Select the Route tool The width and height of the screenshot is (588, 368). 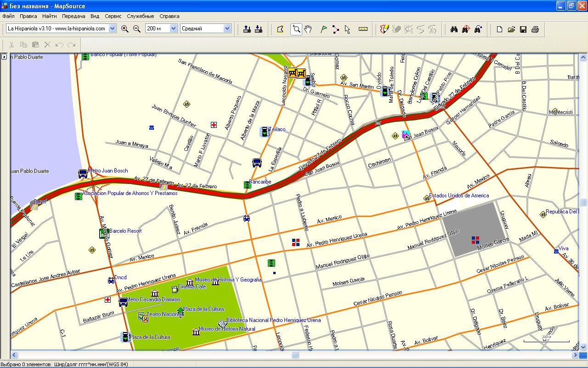tap(335, 29)
